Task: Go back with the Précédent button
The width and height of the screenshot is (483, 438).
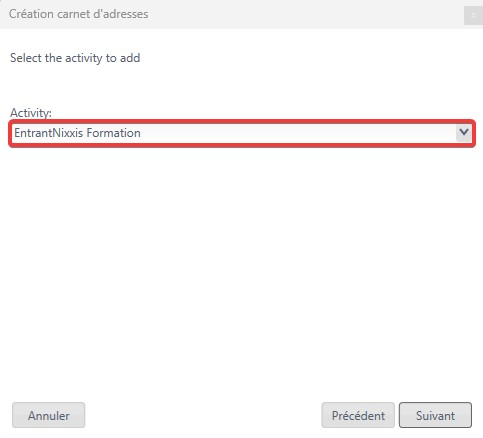Action: [x=358, y=415]
